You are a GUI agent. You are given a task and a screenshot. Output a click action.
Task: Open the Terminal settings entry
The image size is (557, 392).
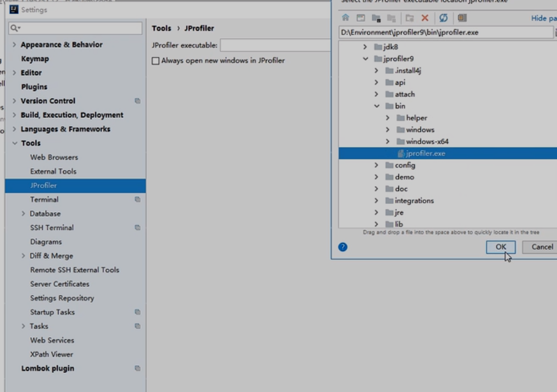[44, 200]
